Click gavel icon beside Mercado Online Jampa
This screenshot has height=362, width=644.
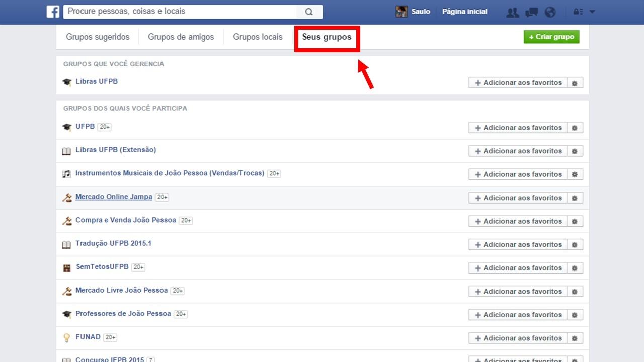(66, 198)
